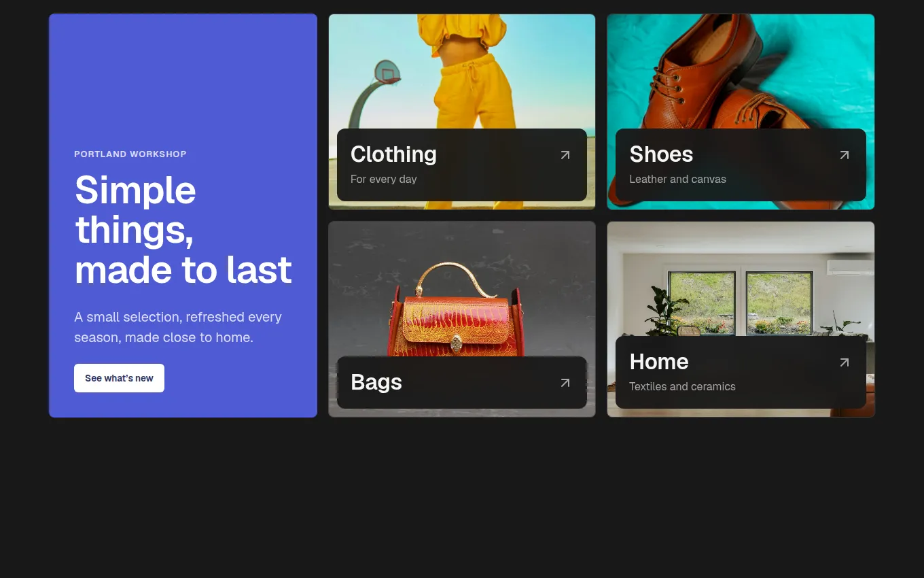
Task: Click the 'A small selection, refreshed every season' paragraph
Action: point(178,327)
